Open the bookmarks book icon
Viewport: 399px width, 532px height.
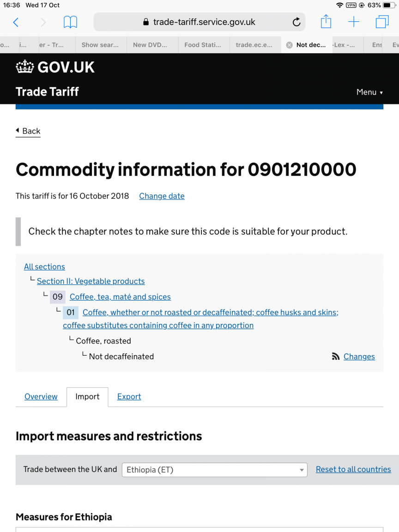click(70, 22)
